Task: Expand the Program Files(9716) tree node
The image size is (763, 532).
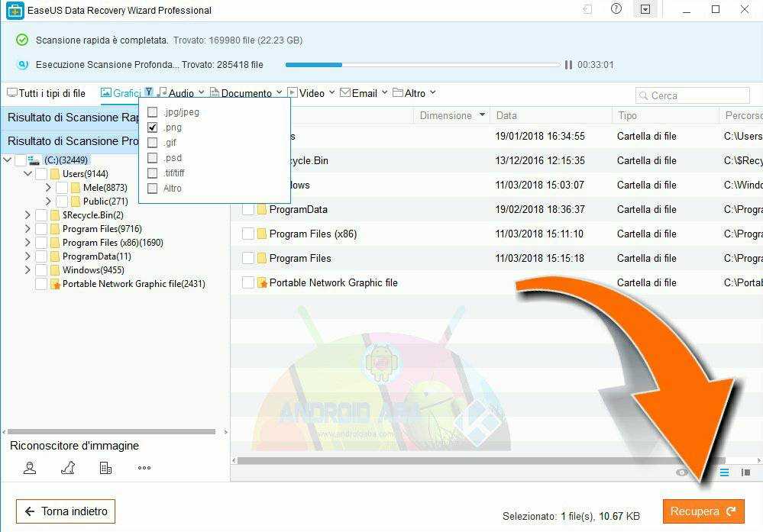Action: pyautogui.click(x=27, y=228)
